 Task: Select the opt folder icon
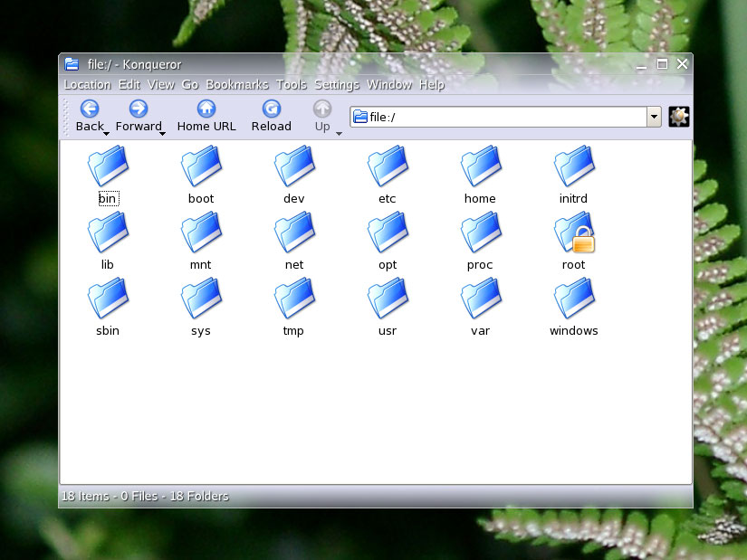[388, 232]
